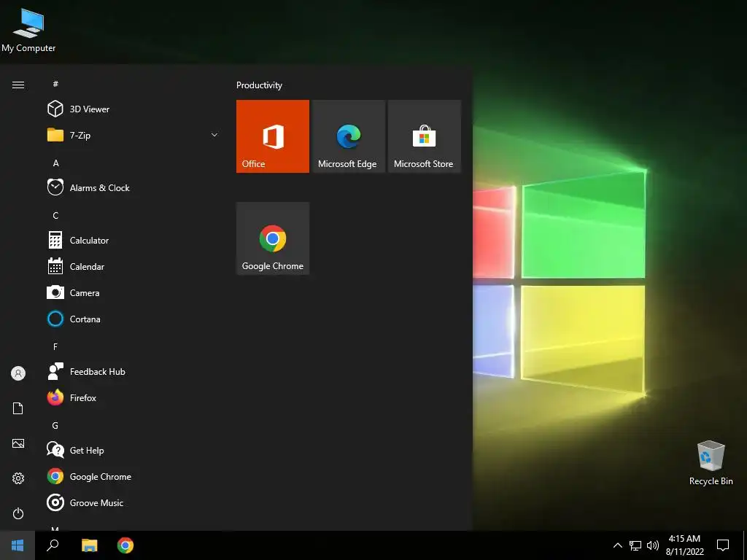Open Feedback Hub
747x560 pixels.
click(x=133, y=371)
